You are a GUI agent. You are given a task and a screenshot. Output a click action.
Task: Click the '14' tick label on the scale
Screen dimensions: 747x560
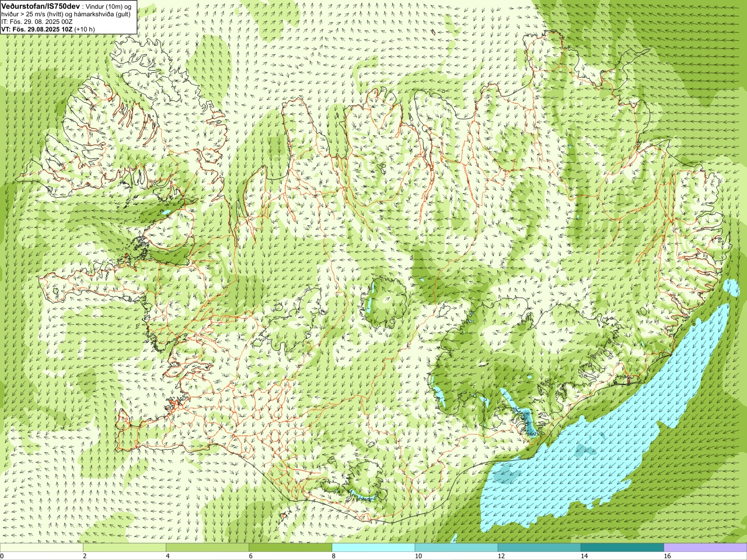584,556
